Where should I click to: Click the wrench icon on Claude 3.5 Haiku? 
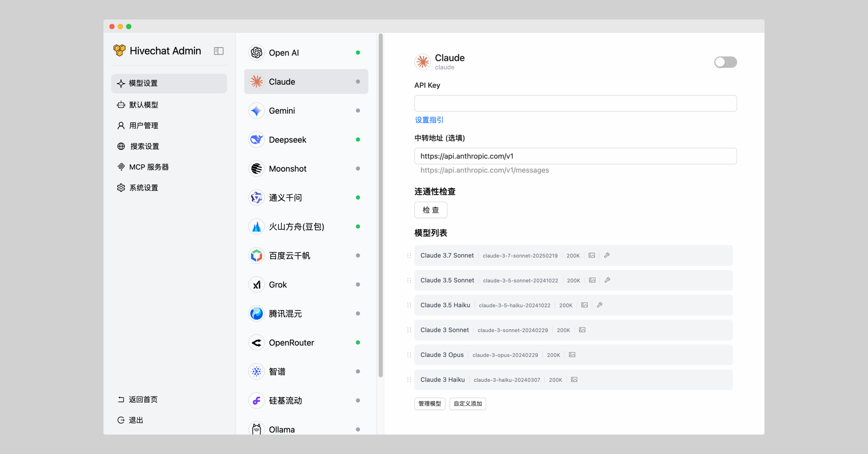tap(599, 305)
